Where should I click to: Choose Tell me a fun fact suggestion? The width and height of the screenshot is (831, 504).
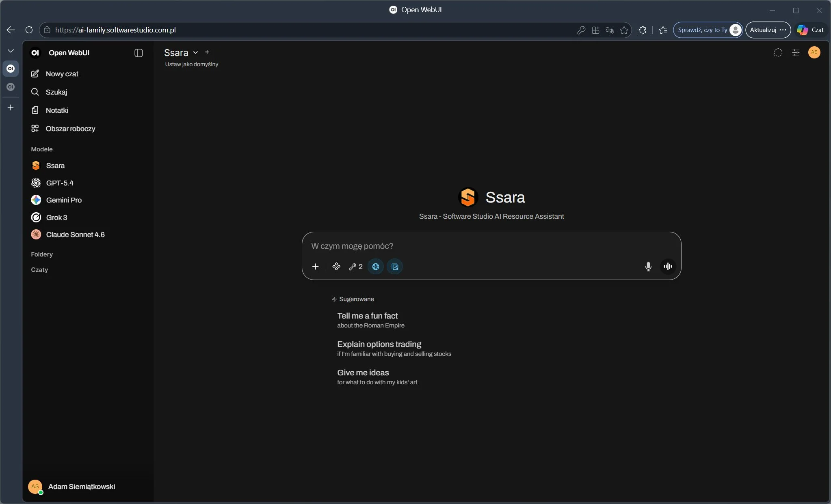coord(371,320)
